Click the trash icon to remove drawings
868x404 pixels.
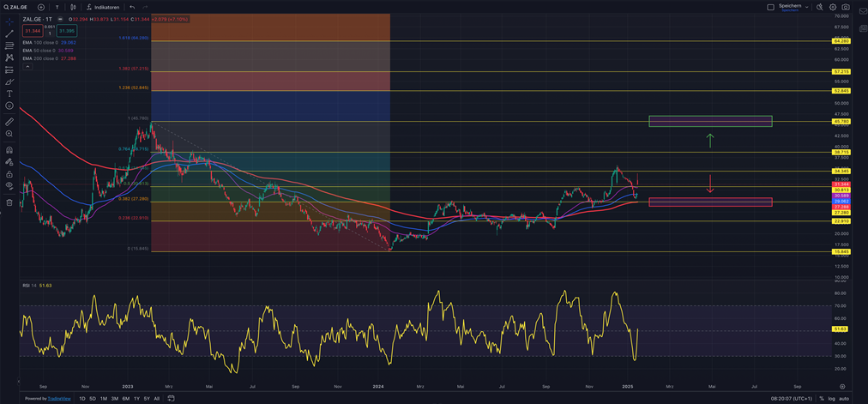pyautogui.click(x=9, y=202)
